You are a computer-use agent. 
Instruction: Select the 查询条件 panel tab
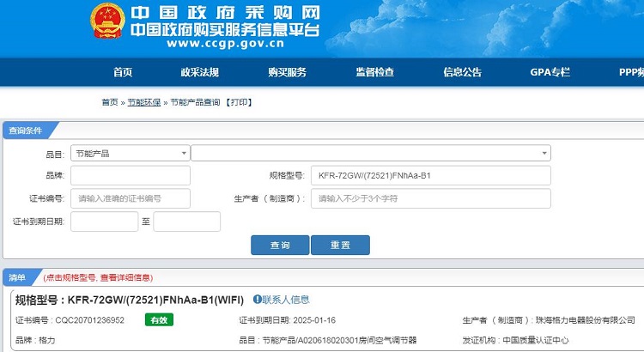pos(26,130)
